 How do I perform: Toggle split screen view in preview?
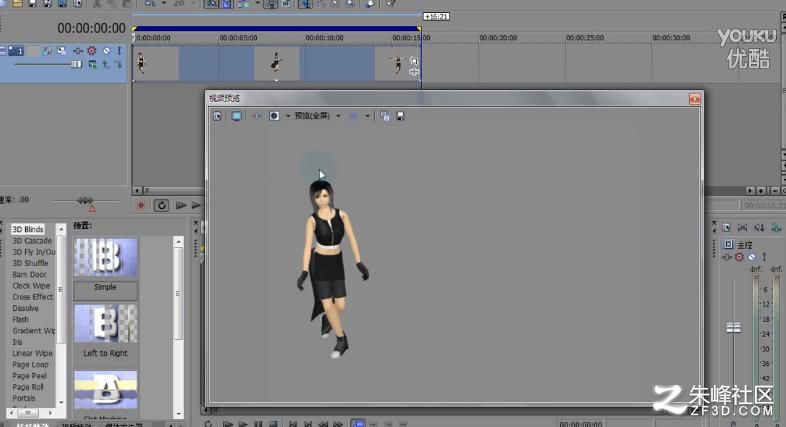click(x=274, y=116)
